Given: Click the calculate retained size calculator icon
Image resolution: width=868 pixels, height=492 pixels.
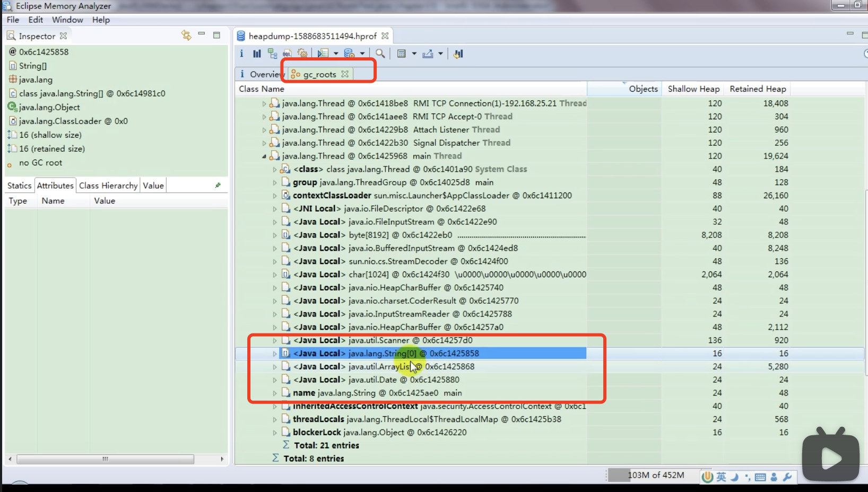Looking at the screenshot, I should pos(402,54).
